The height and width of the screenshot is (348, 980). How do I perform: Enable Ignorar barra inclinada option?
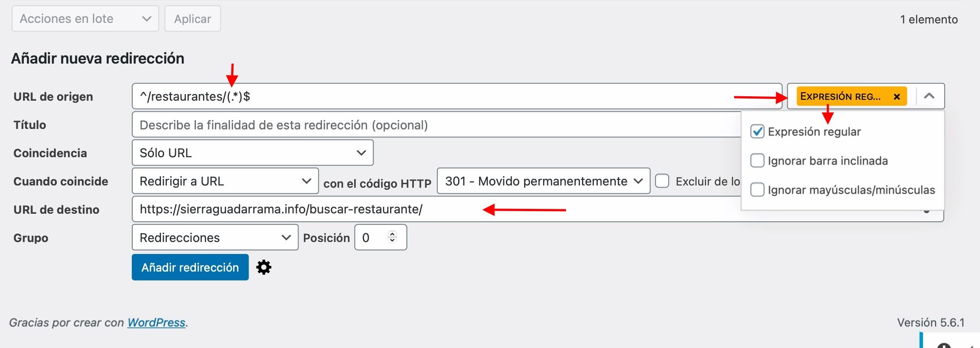coord(757,161)
